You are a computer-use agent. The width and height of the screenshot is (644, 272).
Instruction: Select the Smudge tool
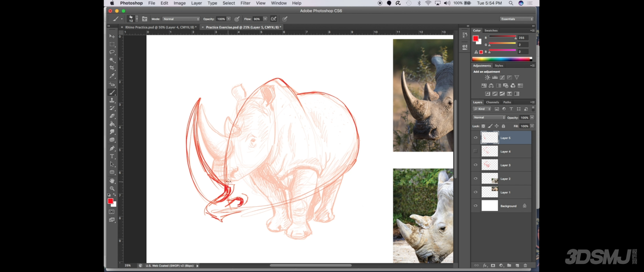[112, 132]
